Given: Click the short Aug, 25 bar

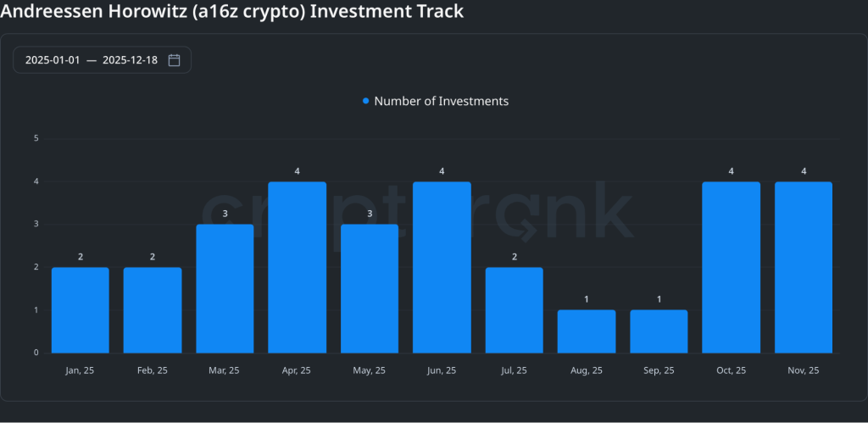Looking at the screenshot, I should click(x=587, y=331).
